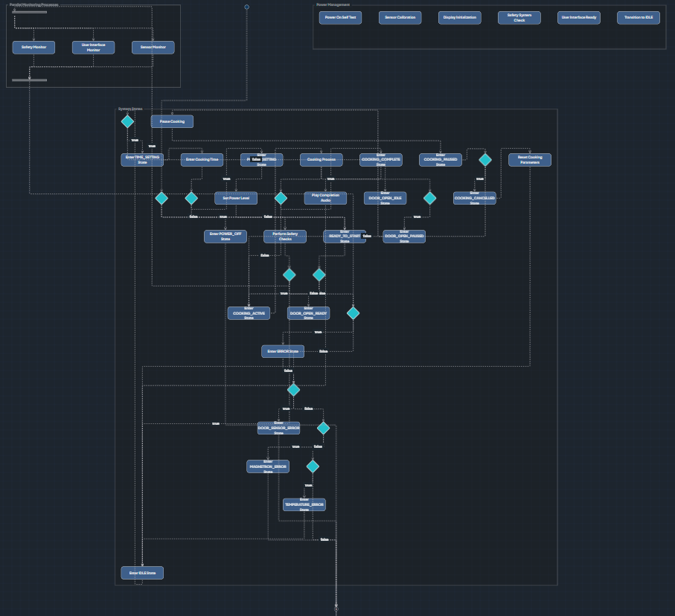Image resolution: width=675 pixels, height=616 pixels.
Task: Click the Sensor Monitor node
Action: [x=153, y=48]
